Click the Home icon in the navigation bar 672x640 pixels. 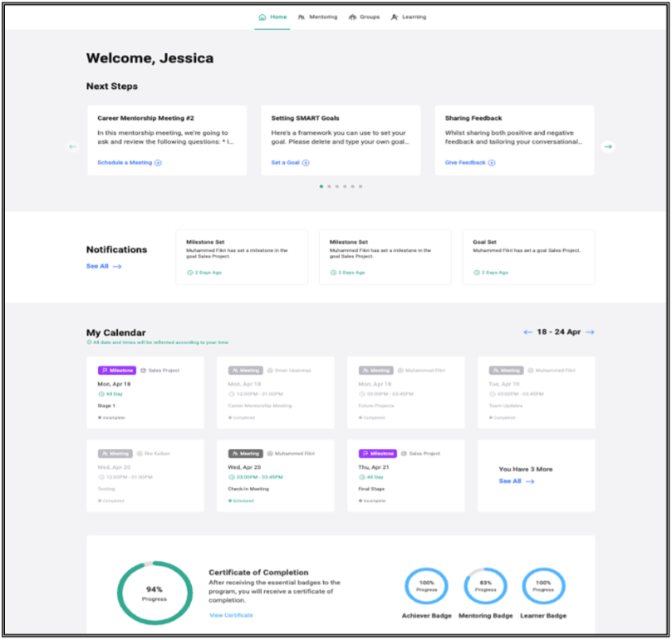pos(262,17)
